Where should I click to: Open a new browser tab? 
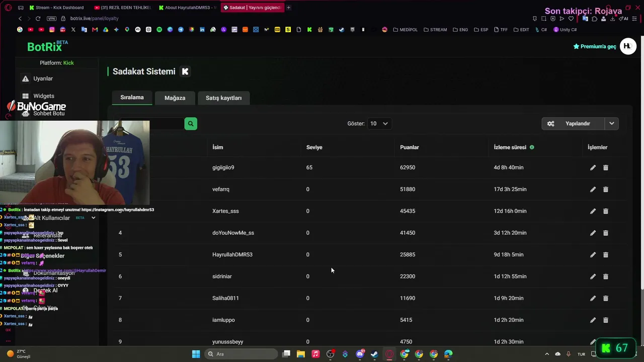(x=288, y=8)
